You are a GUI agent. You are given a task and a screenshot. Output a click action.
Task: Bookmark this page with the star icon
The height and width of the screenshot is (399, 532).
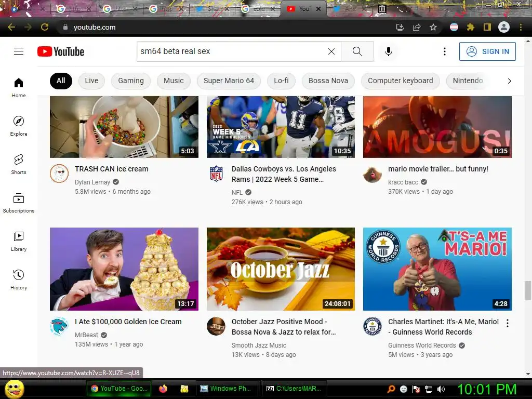coord(433,27)
